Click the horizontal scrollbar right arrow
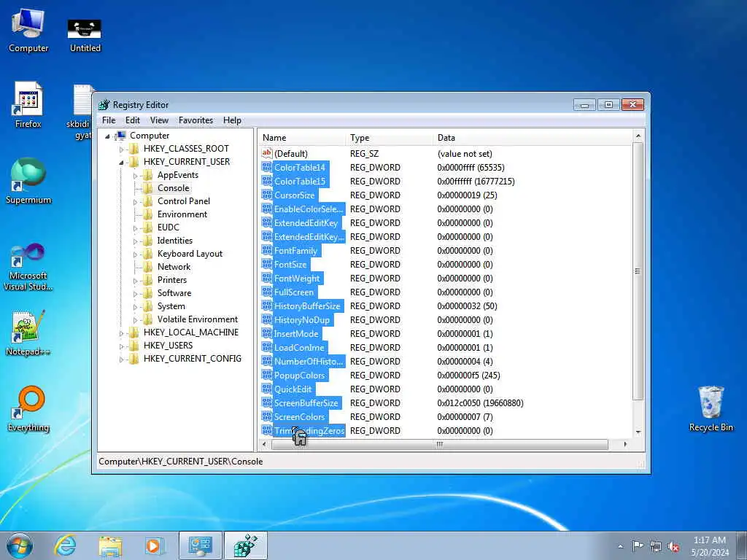The height and width of the screenshot is (560, 747). (x=625, y=444)
